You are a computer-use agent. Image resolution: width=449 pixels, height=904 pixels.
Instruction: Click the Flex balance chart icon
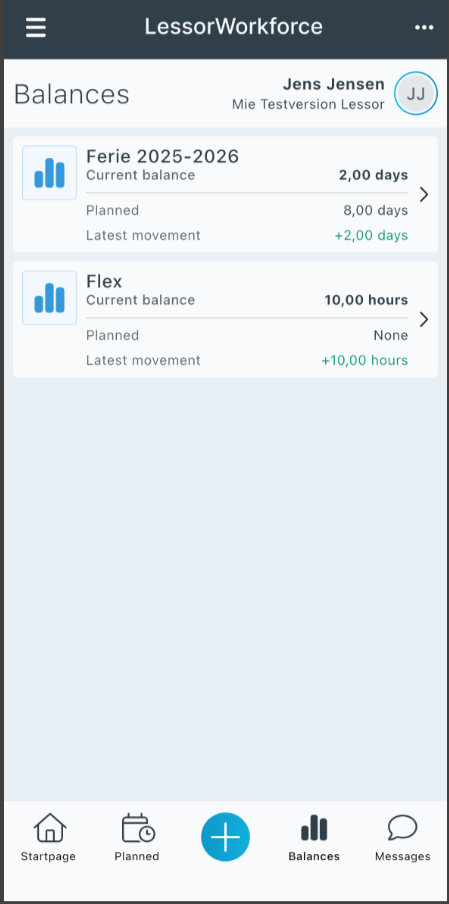click(50, 297)
